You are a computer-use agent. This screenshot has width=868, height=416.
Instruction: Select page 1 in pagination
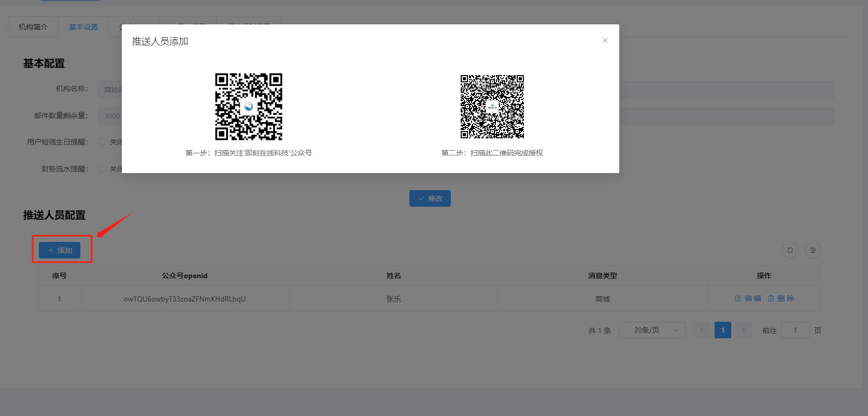722,330
